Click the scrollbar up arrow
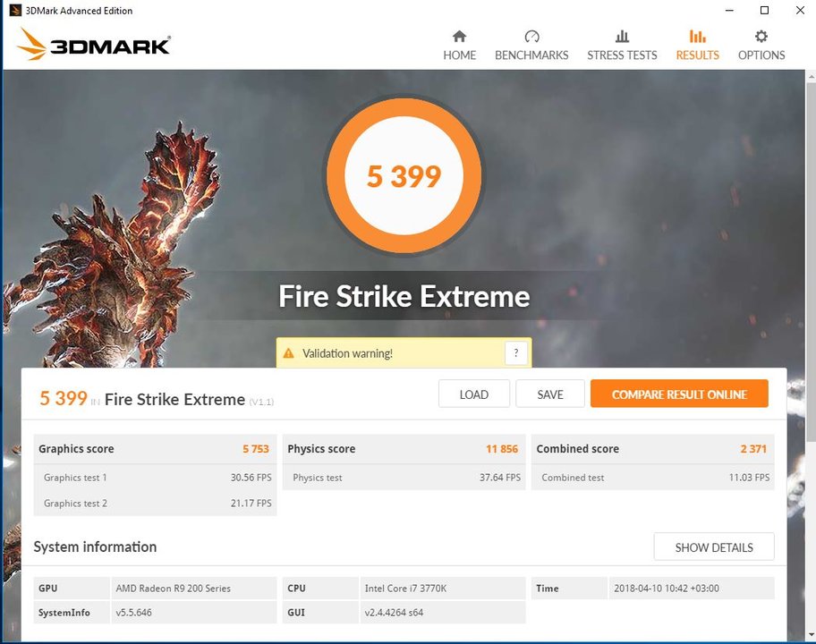Screen dimensions: 816x644 811,76
